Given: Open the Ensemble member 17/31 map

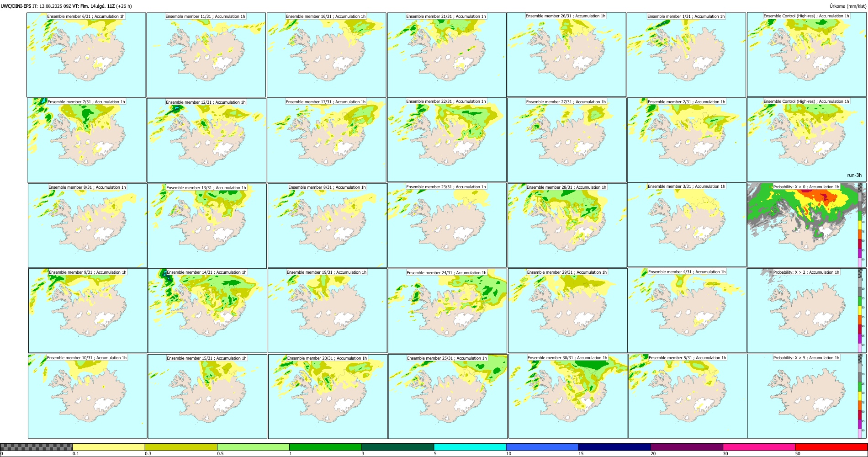Looking at the screenshot, I should [x=327, y=140].
